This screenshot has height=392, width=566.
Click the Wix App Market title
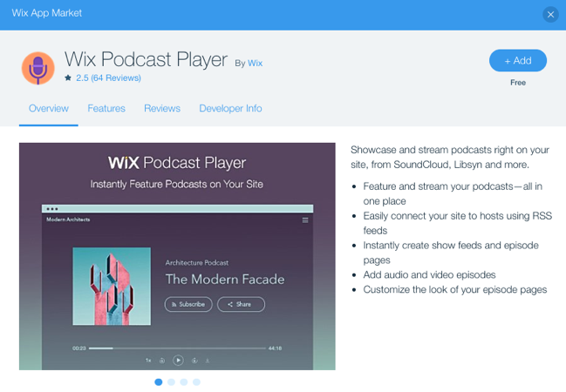pos(47,13)
